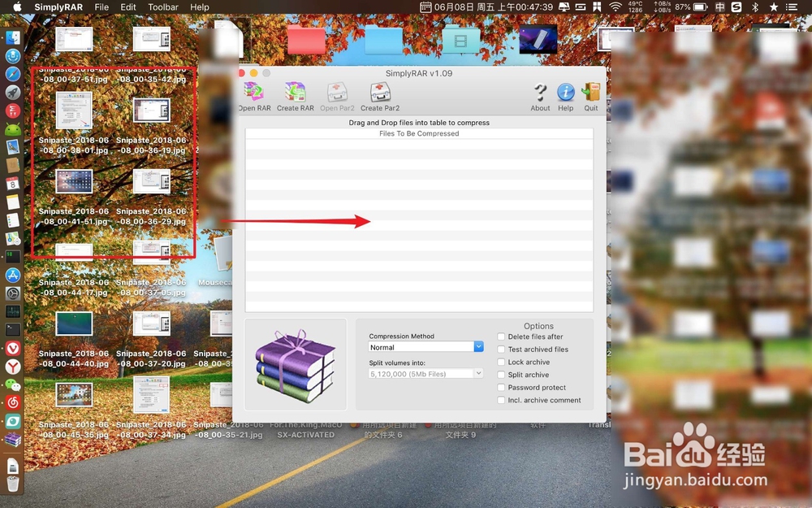Open Terminal in the Dock

tap(13, 330)
